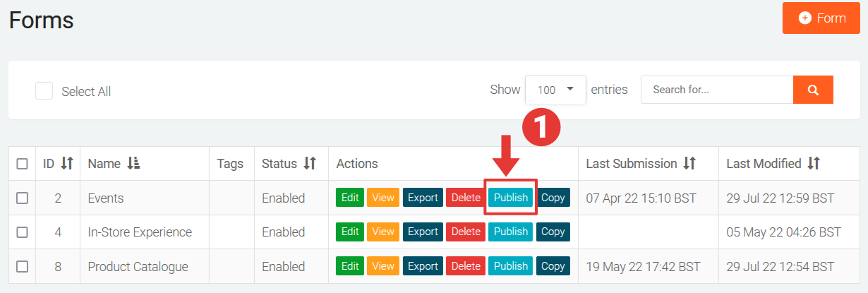Screen dimensions: 868x293
Task: Tick the Select All checkbox
Action: click(44, 91)
